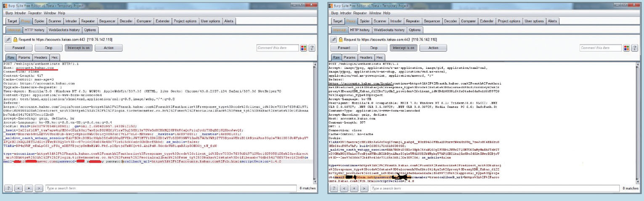Click the '0 matches' label in left window
Image resolution: width=644 pixels, height=201 pixels.
coord(307,189)
